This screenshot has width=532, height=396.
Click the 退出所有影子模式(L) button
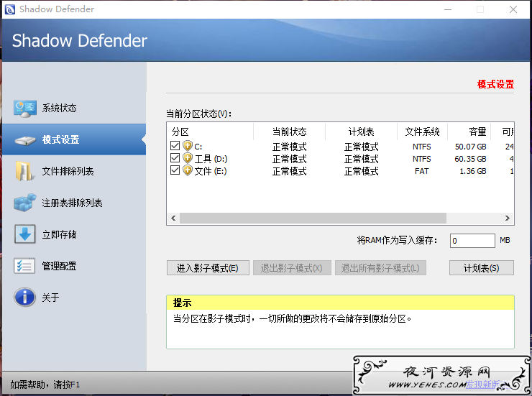click(x=380, y=268)
